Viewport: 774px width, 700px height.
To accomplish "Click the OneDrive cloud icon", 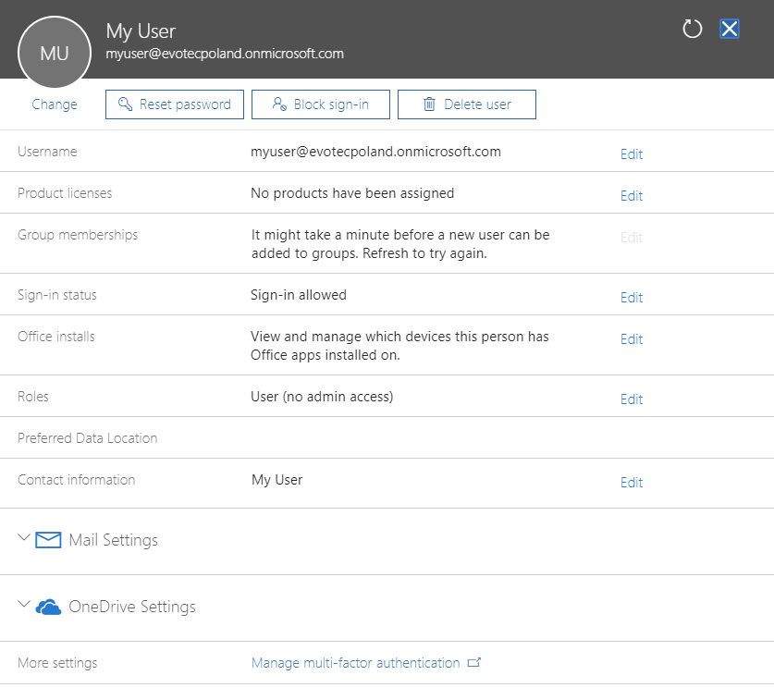I will click(48, 608).
